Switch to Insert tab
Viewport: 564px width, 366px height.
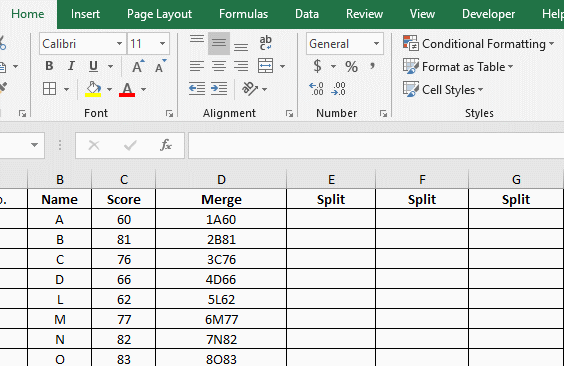tap(85, 14)
